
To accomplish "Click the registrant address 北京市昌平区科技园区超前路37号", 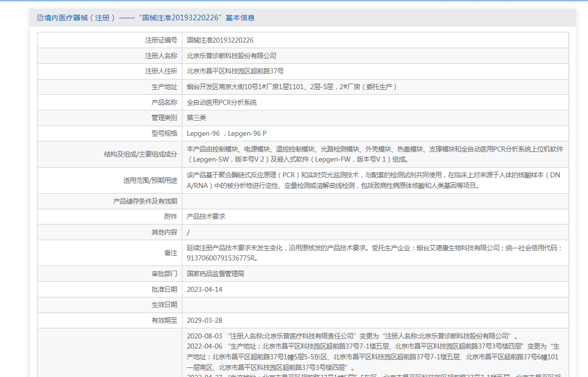I will click(x=235, y=71).
